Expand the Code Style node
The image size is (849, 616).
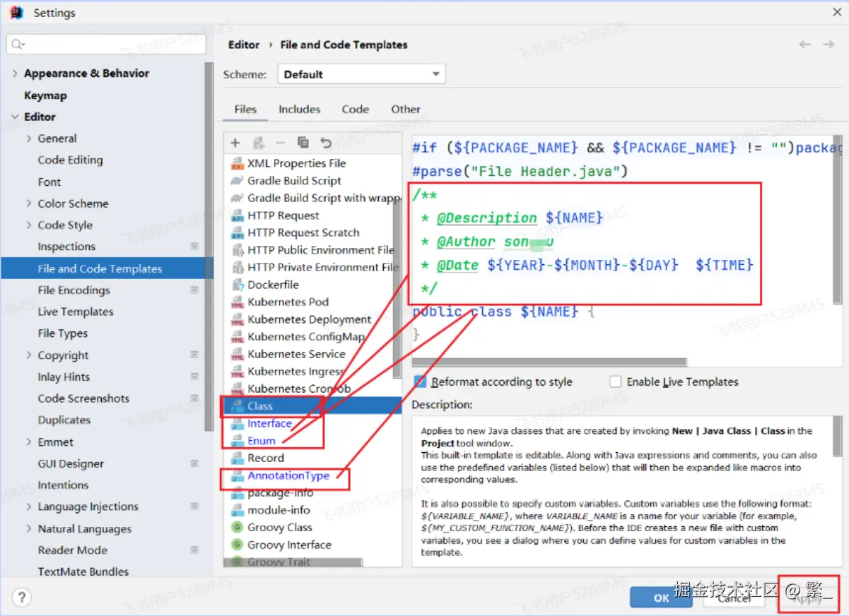click(29, 225)
